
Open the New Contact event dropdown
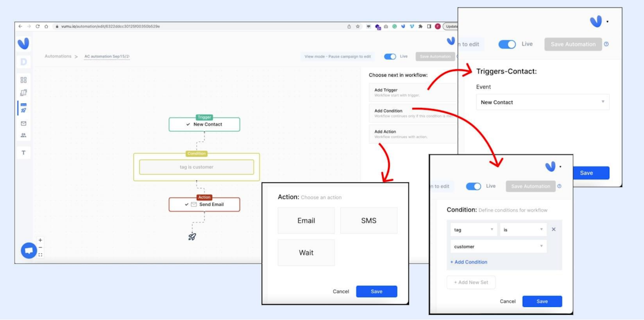pyautogui.click(x=542, y=102)
